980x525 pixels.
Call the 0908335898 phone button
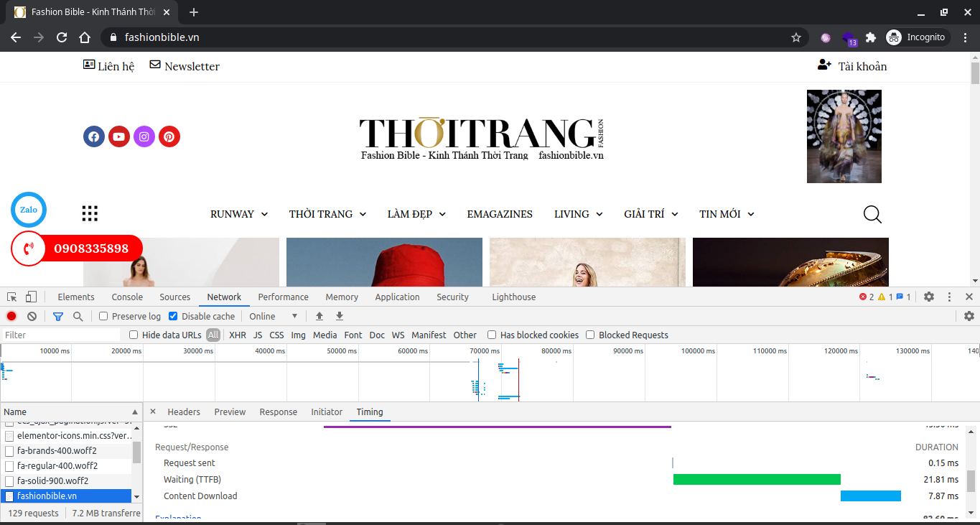pos(77,249)
